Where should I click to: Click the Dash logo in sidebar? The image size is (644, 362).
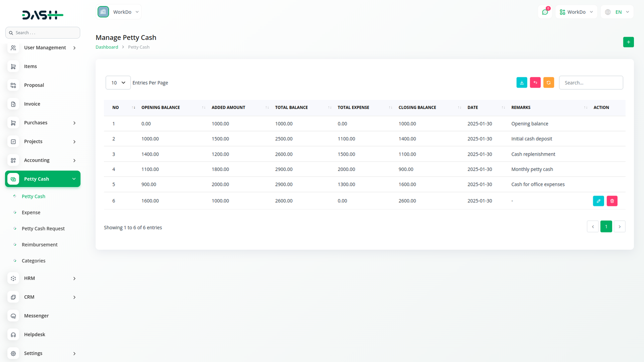coord(42,15)
